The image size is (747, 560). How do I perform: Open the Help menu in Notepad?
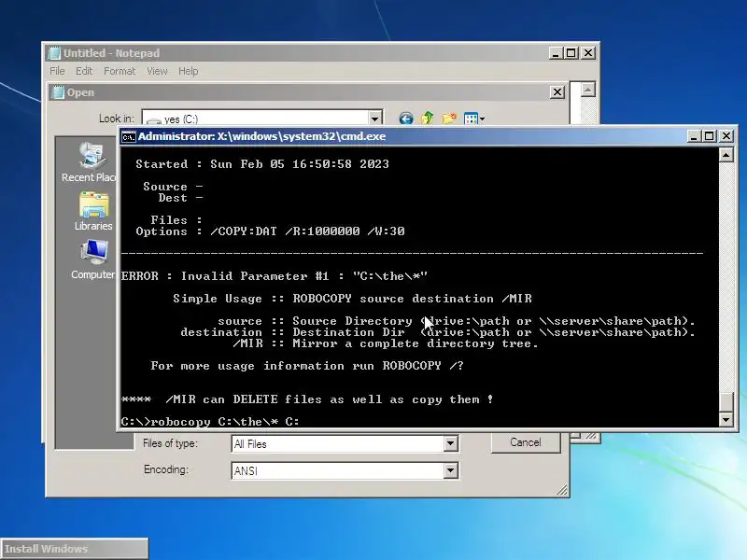tap(189, 71)
